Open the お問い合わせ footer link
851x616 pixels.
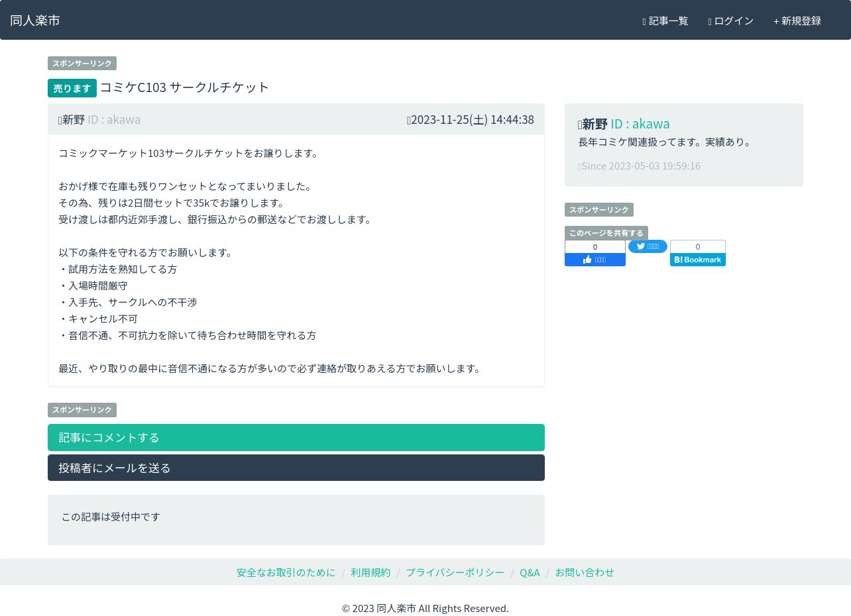pyautogui.click(x=585, y=572)
